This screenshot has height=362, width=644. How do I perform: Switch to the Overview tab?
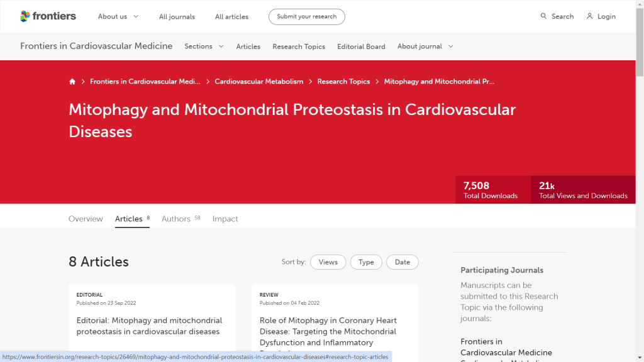[x=86, y=219]
